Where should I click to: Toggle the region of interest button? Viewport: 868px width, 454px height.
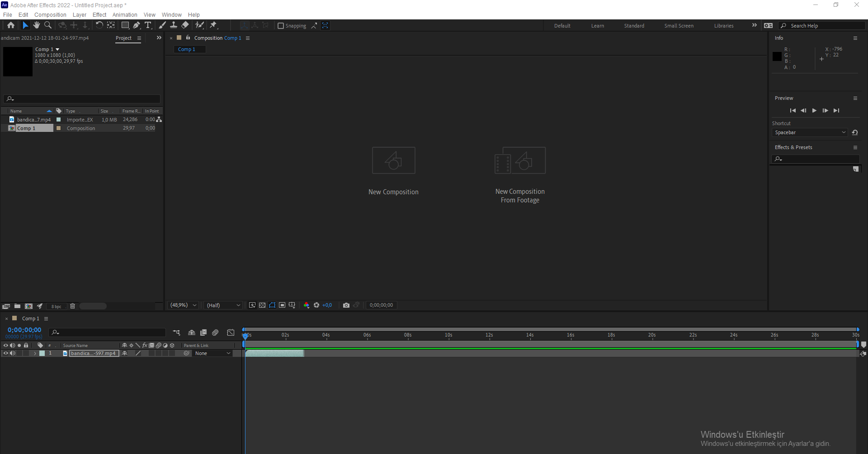click(x=282, y=305)
